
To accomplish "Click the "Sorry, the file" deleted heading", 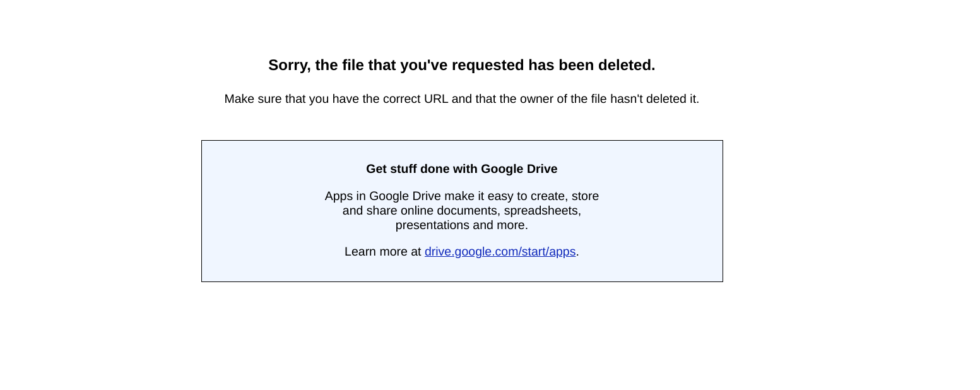I will click(x=461, y=65).
